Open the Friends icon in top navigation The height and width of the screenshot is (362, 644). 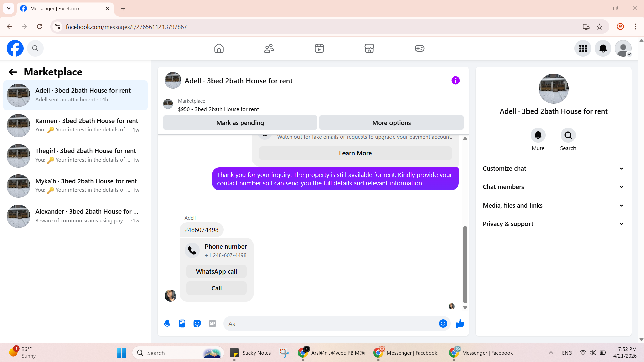point(269,48)
